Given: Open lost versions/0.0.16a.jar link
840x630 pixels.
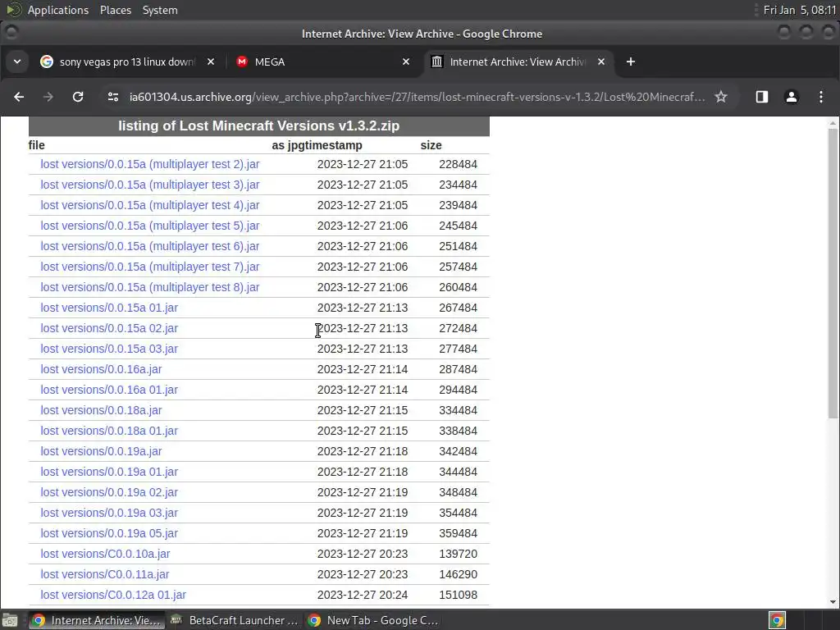Looking at the screenshot, I should click(x=101, y=369).
